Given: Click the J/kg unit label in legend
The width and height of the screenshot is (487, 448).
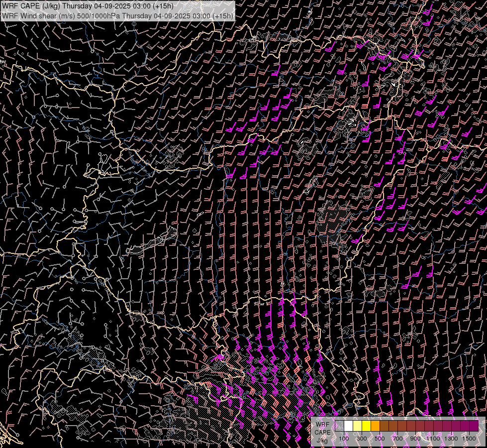Looking at the screenshot, I should (322, 441).
